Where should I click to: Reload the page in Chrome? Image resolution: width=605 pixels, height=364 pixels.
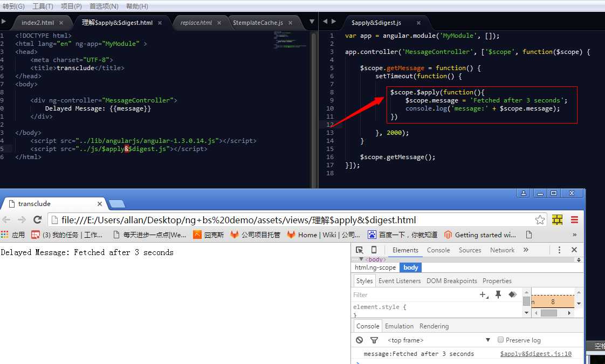pyautogui.click(x=37, y=219)
